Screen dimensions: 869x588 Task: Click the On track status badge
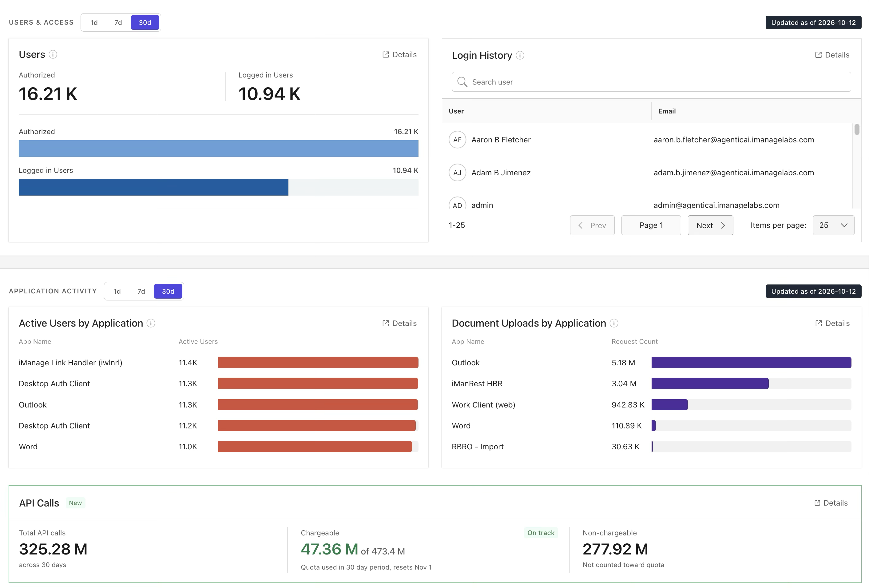point(541,533)
